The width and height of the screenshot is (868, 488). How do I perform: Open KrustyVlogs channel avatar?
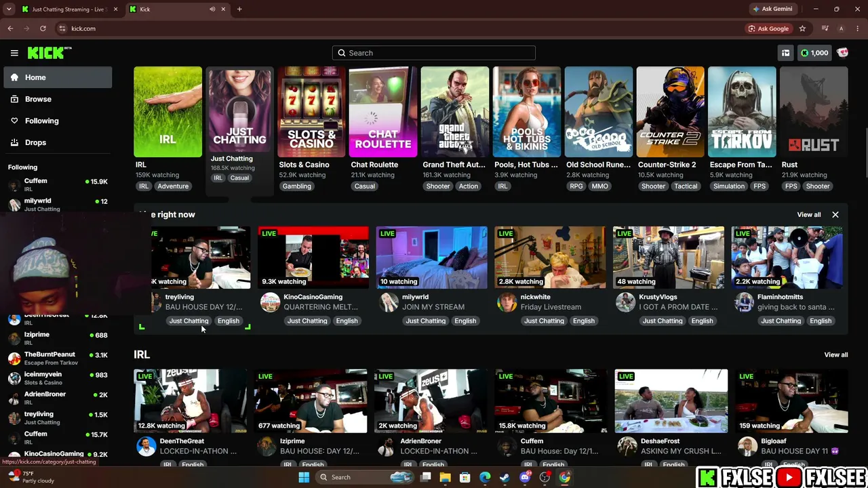coord(625,302)
